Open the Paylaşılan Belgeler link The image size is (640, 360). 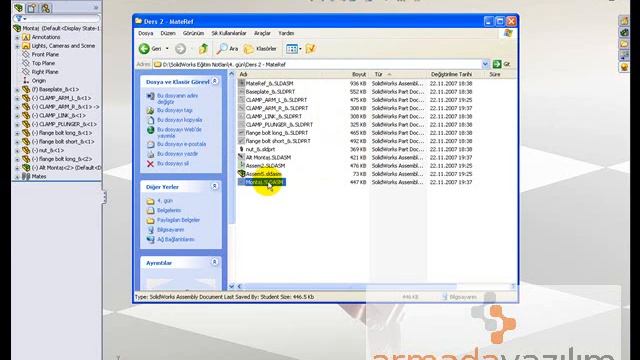[178, 220]
